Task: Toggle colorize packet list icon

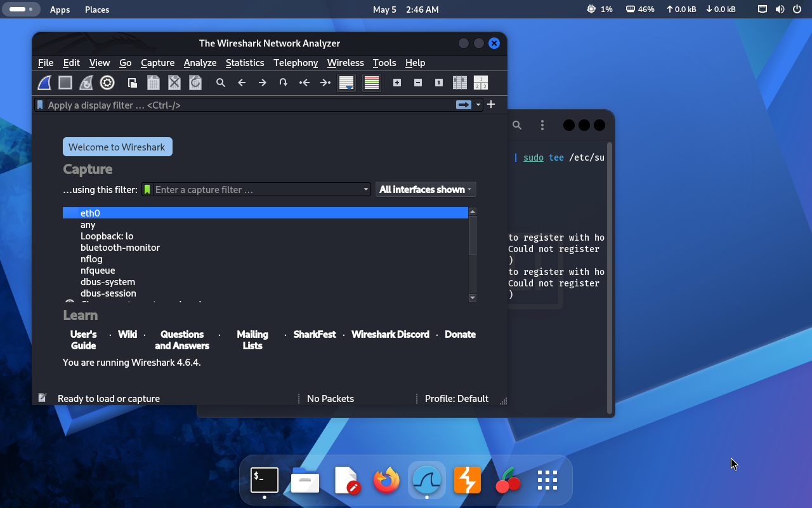Action: click(372, 83)
